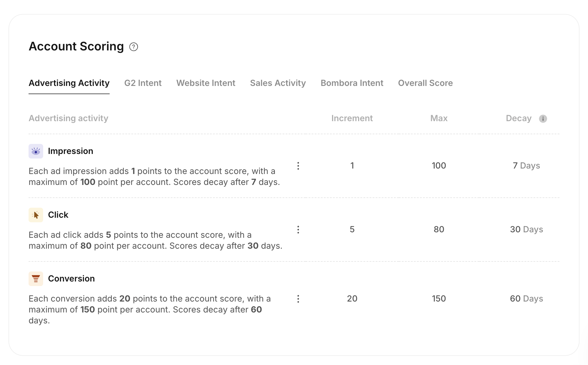Click the Increment column header
The width and height of the screenshot is (588, 365).
coord(352,118)
